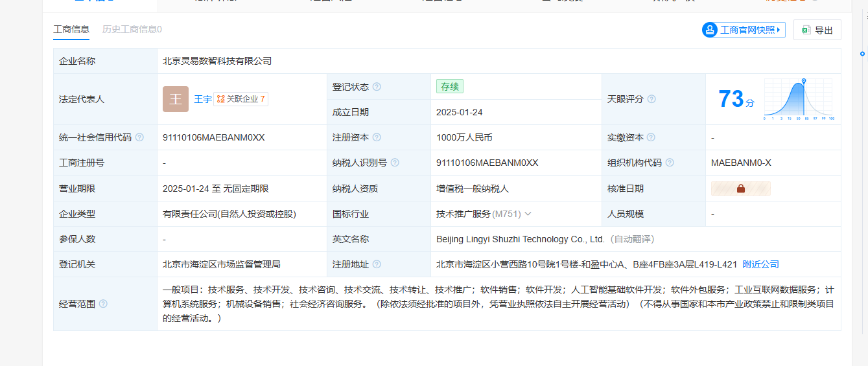Click question mark next to 组织机构代码
Viewport: 868px width, 366px height.
(670, 163)
